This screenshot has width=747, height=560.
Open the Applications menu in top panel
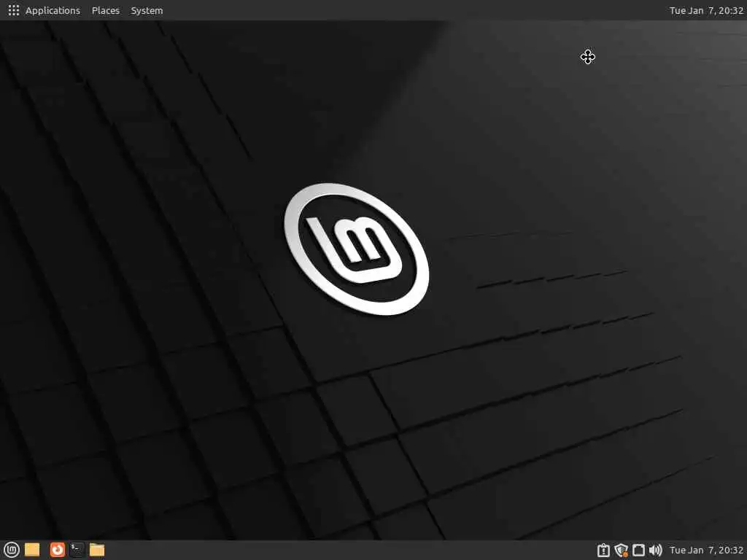(x=53, y=10)
